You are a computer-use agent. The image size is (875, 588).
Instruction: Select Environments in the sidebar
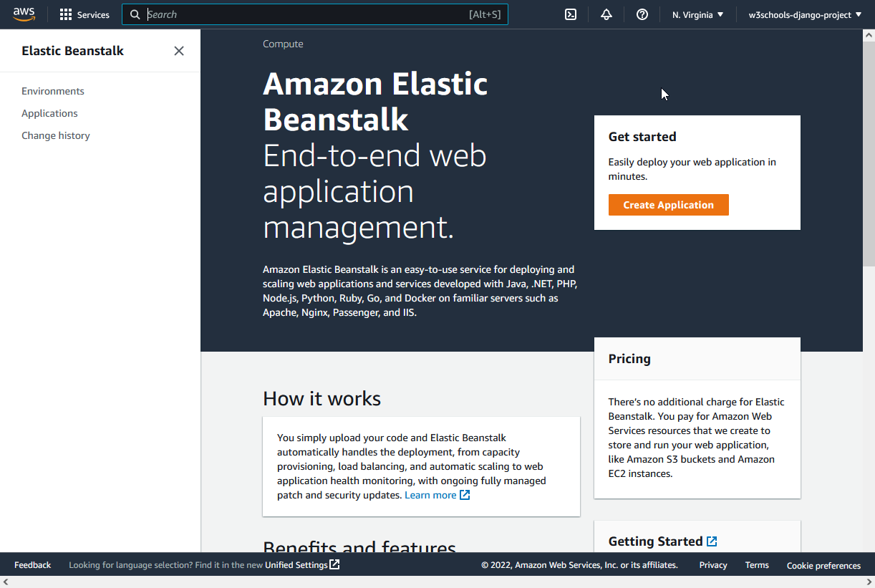53,91
